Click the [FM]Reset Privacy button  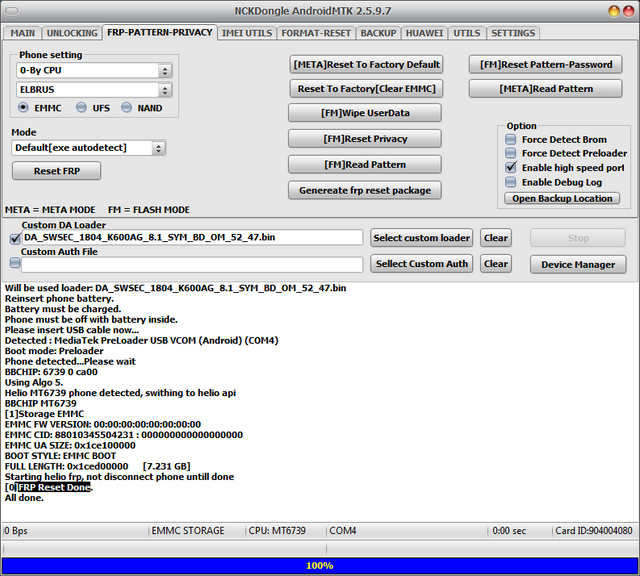[365, 139]
